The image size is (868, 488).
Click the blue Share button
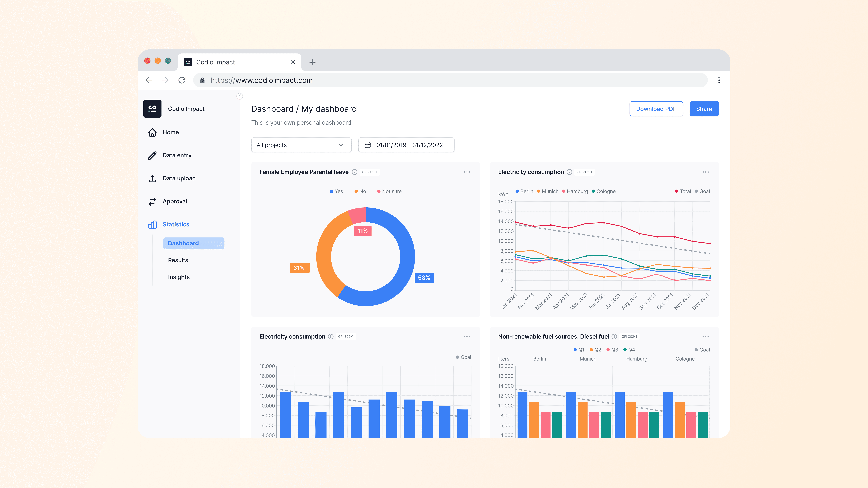(704, 109)
